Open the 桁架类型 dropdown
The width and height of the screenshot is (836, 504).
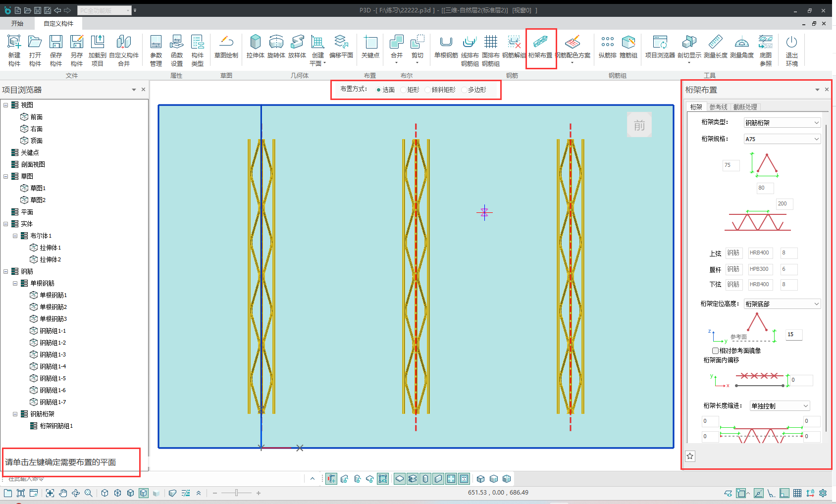(782, 123)
